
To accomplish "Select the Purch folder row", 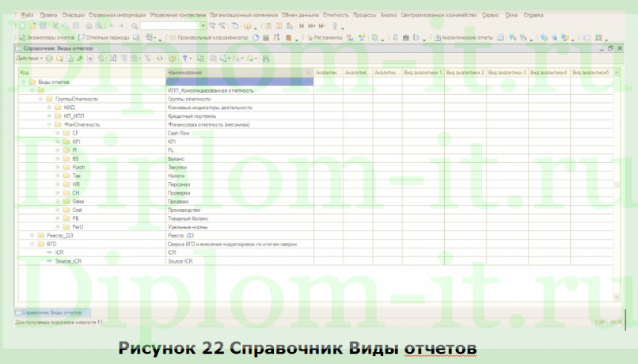I will coord(315,167).
